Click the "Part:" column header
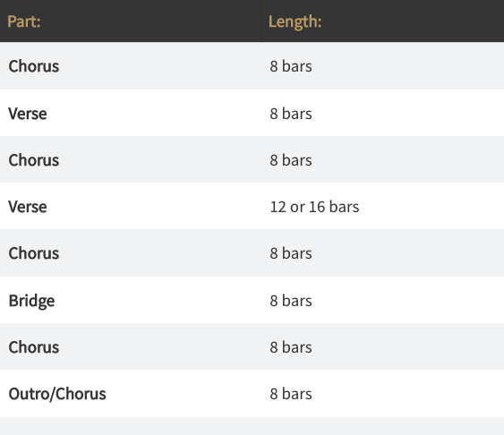This screenshot has width=504, height=435. coord(24,21)
